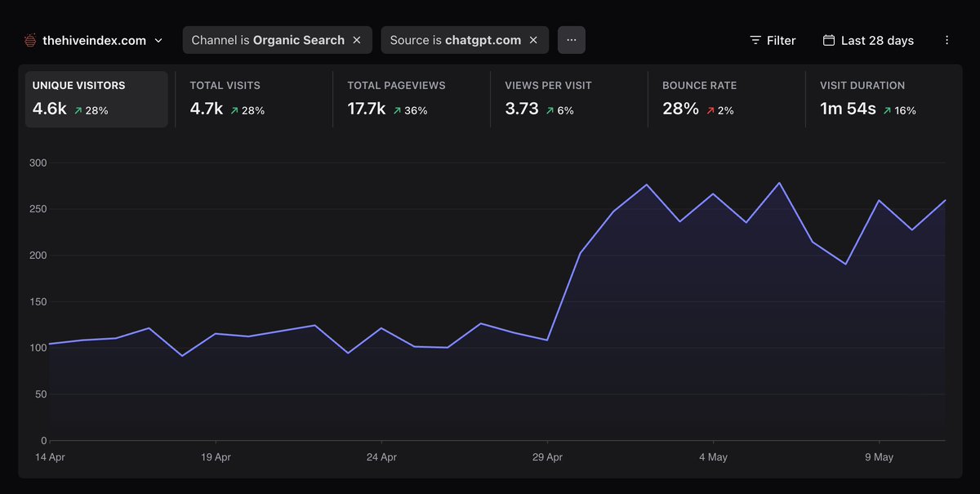Select the Total Visits metric tab

[x=254, y=99]
